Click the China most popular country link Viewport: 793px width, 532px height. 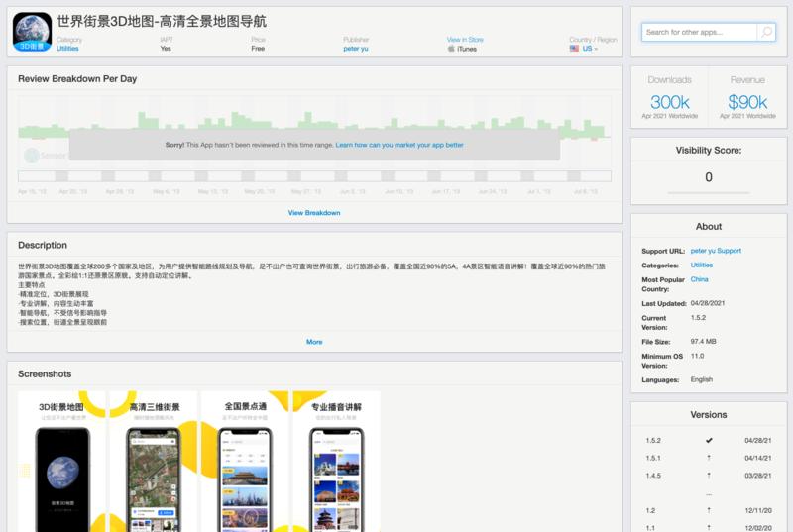pyautogui.click(x=701, y=279)
